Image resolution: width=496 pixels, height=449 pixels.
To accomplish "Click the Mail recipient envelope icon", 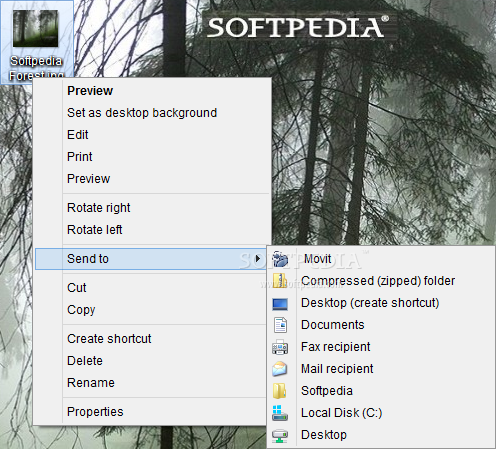I will point(280,369).
